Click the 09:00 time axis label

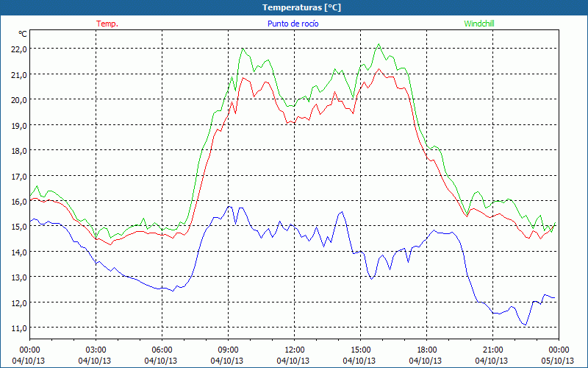point(228,350)
